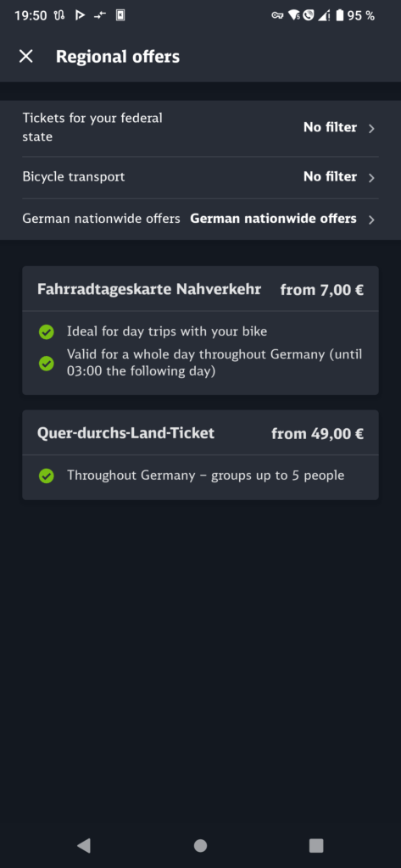Tap the battery icon in status bar

point(339,15)
